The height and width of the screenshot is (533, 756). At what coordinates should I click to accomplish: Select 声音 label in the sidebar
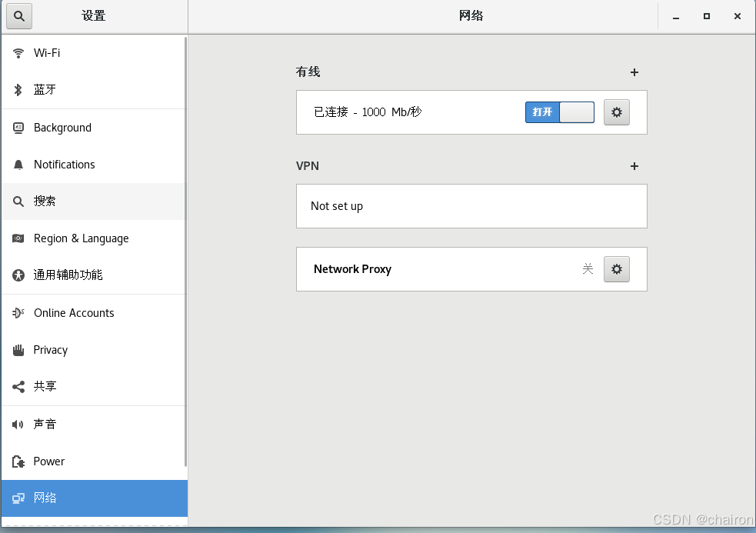[45, 424]
